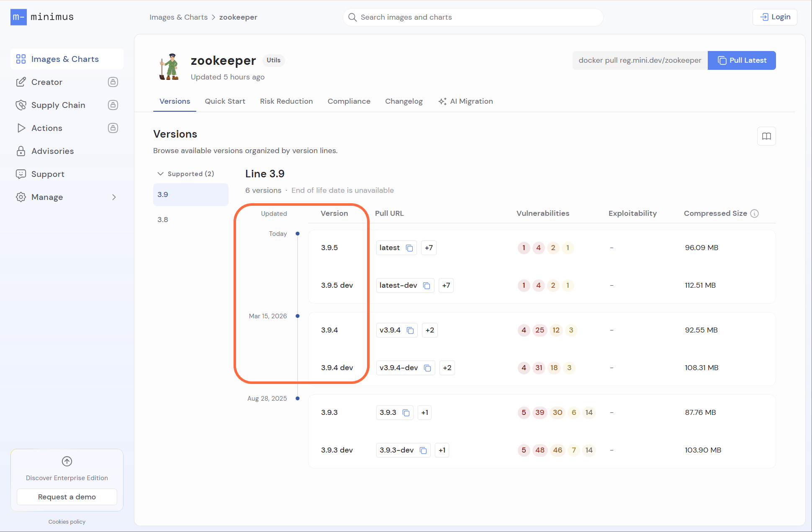Click the critical vulnerabilities badge for 3.9.5
The width and height of the screenshot is (812, 532).
tap(524, 248)
